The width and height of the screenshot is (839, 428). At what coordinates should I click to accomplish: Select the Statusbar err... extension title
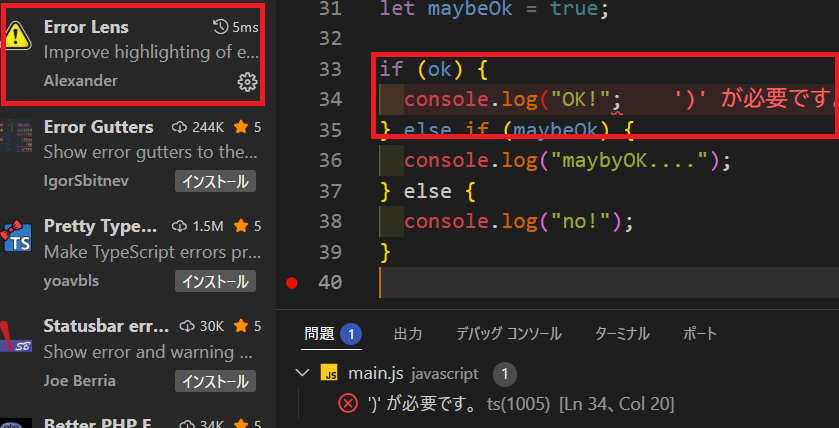click(106, 326)
